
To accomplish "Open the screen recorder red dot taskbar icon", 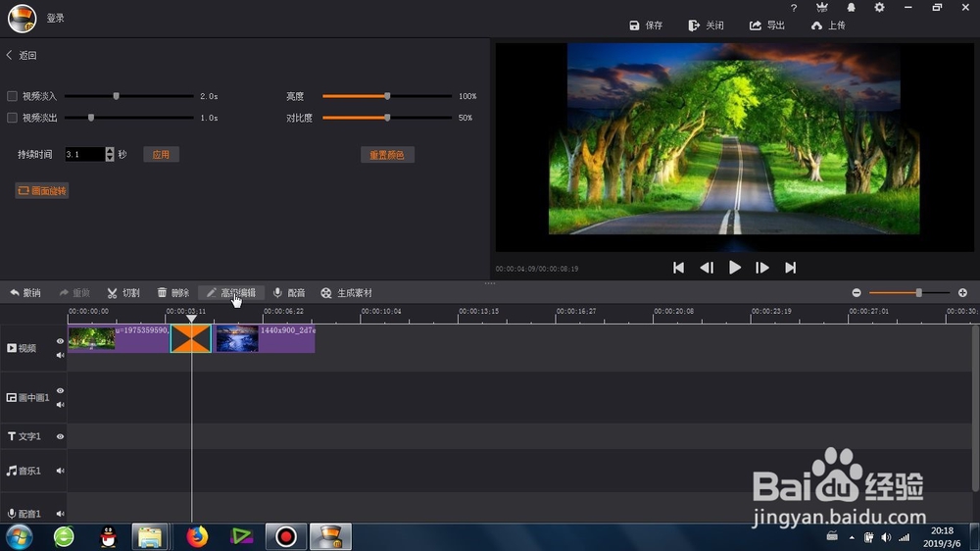I will point(285,537).
